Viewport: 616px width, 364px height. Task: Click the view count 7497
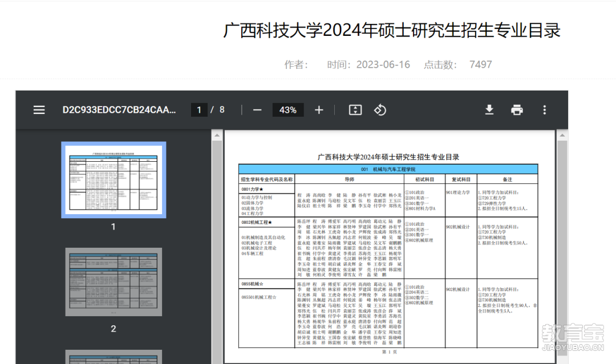pos(480,64)
